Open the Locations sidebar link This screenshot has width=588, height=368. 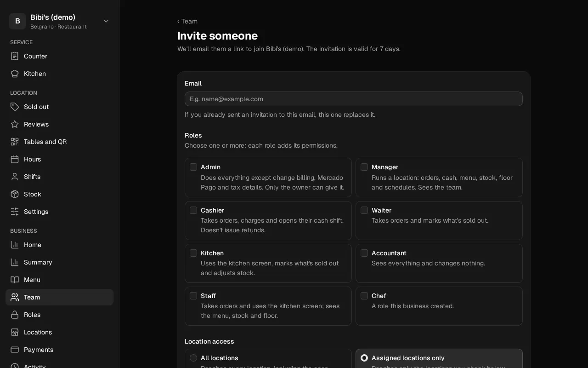(59, 332)
